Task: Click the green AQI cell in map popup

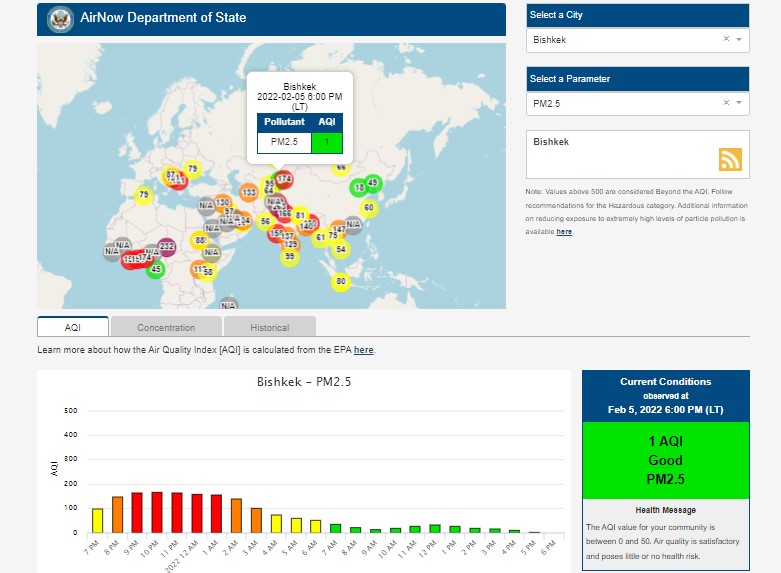Action: (x=326, y=142)
